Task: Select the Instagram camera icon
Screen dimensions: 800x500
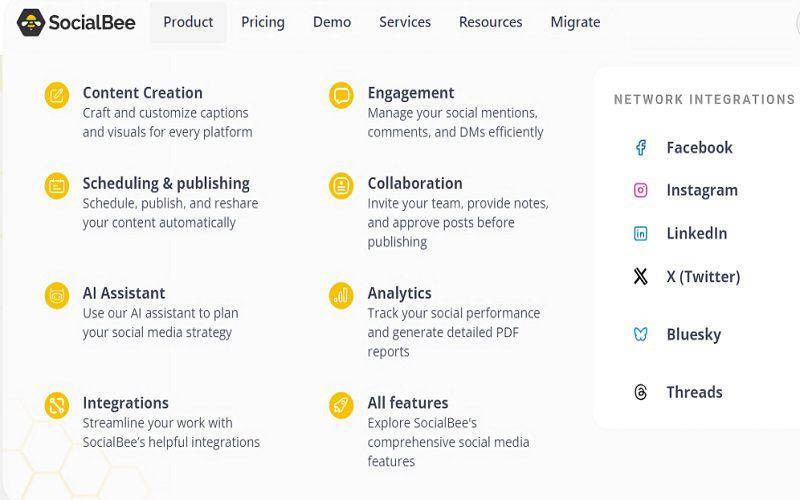Action: pos(641,190)
